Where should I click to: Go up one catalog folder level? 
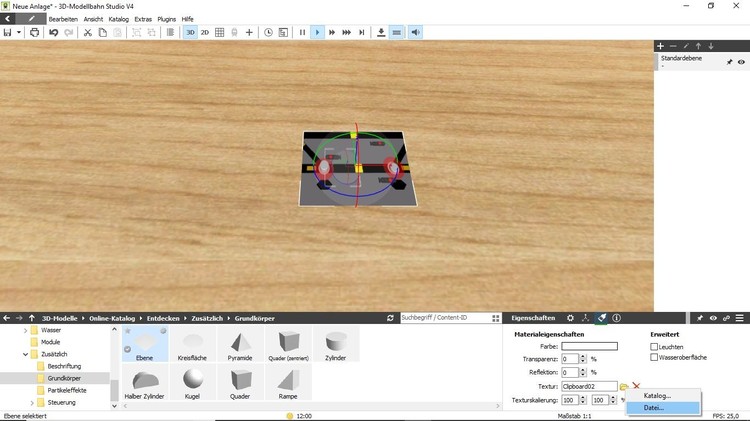(32, 318)
